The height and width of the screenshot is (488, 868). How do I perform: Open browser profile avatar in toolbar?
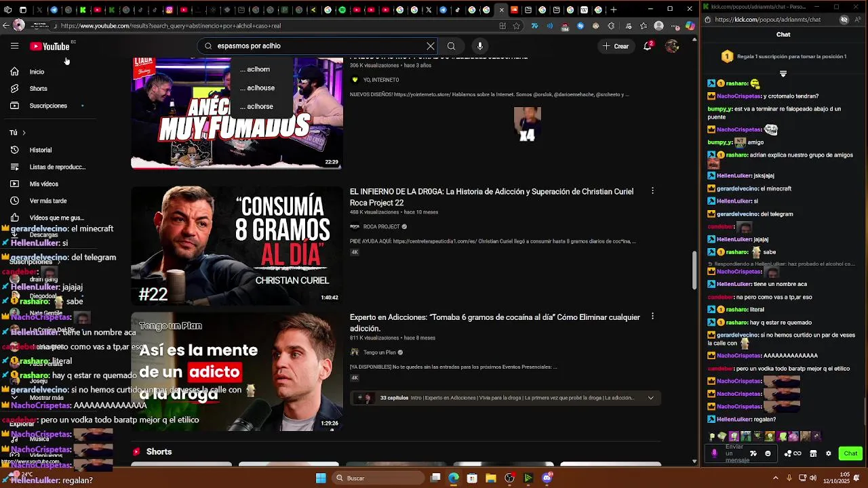658,26
